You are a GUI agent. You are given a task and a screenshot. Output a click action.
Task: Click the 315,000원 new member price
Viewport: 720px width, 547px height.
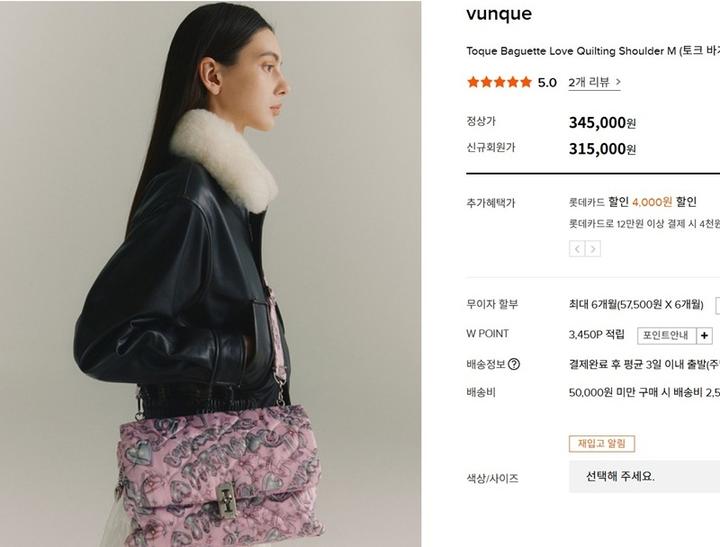coord(602,149)
